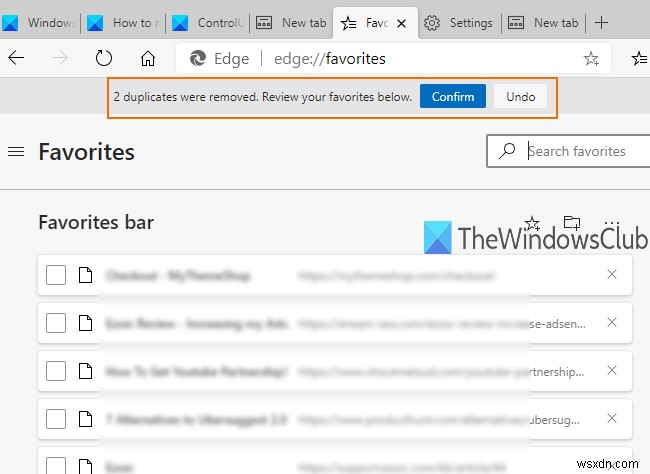Image resolution: width=650 pixels, height=474 pixels.
Task: Click the magnifier icon in search box
Action: pos(507,151)
